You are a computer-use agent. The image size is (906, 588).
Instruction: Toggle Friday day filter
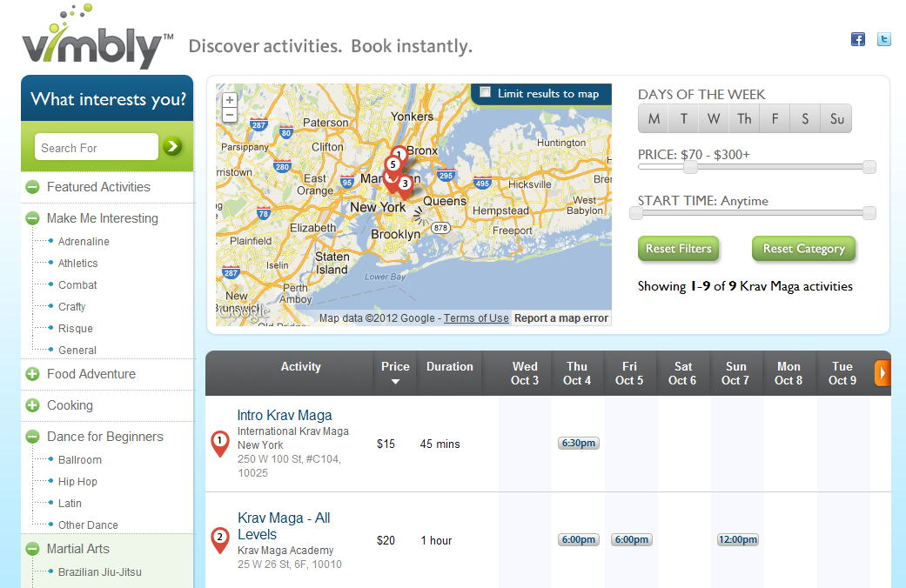(x=775, y=118)
